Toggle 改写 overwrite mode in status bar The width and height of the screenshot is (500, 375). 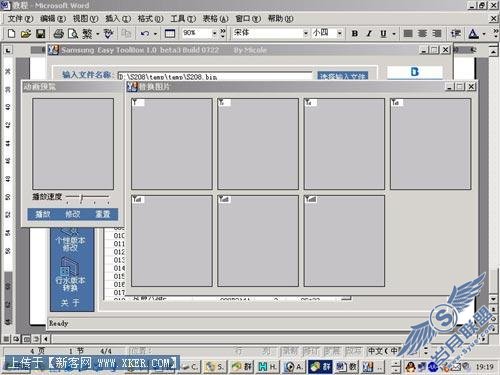(353, 351)
